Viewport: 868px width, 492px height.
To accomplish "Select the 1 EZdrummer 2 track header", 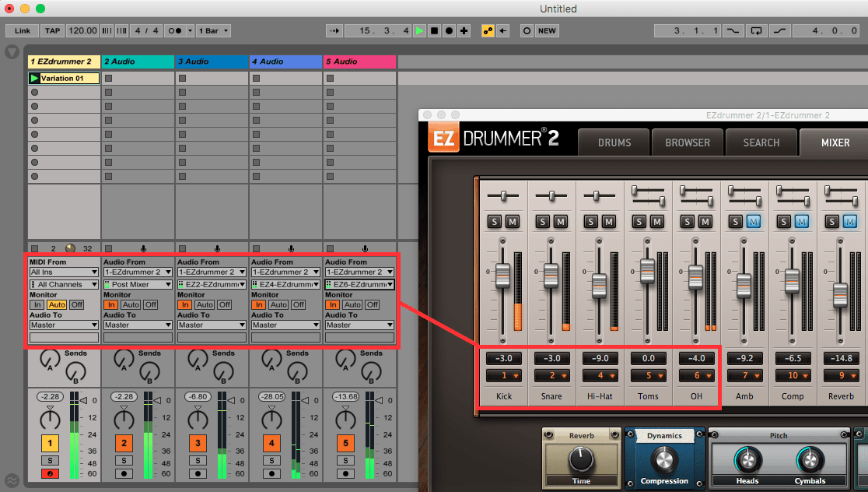I will (x=64, y=61).
